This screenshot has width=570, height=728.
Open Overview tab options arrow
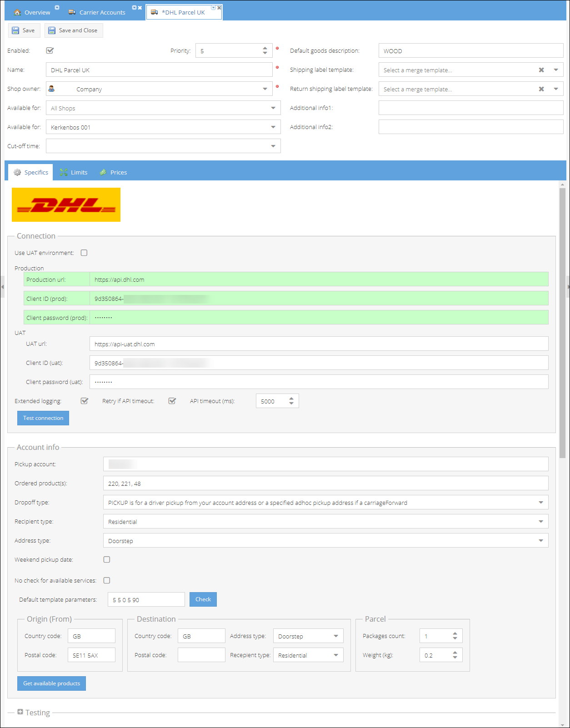tap(57, 8)
